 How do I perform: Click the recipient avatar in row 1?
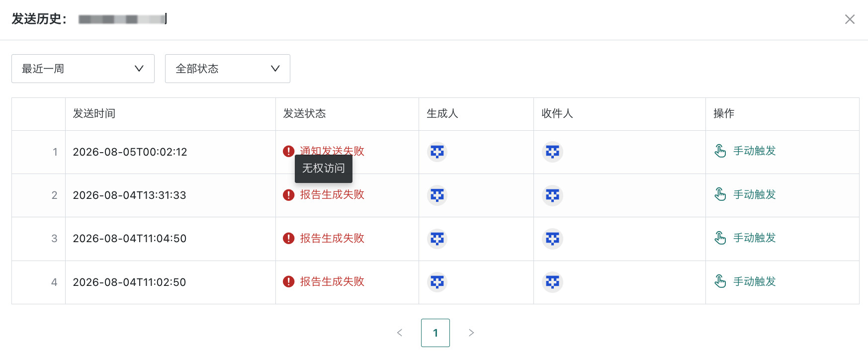point(552,152)
